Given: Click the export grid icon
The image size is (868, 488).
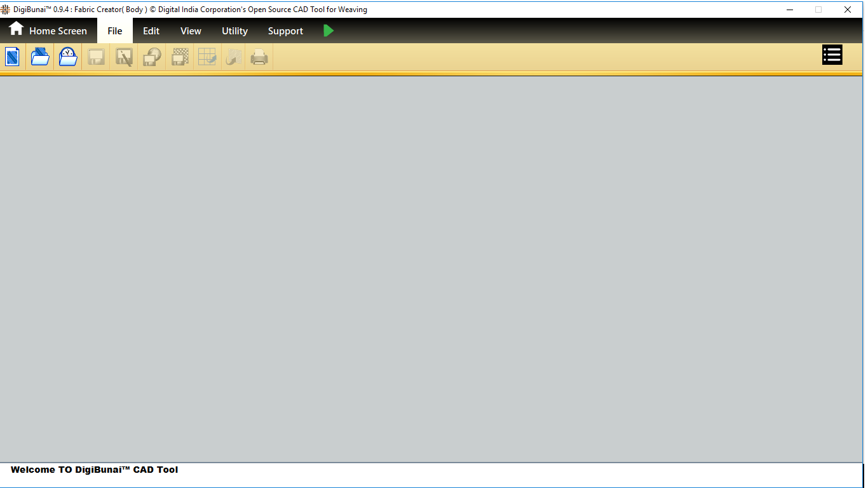Looking at the screenshot, I should [207, 57].
